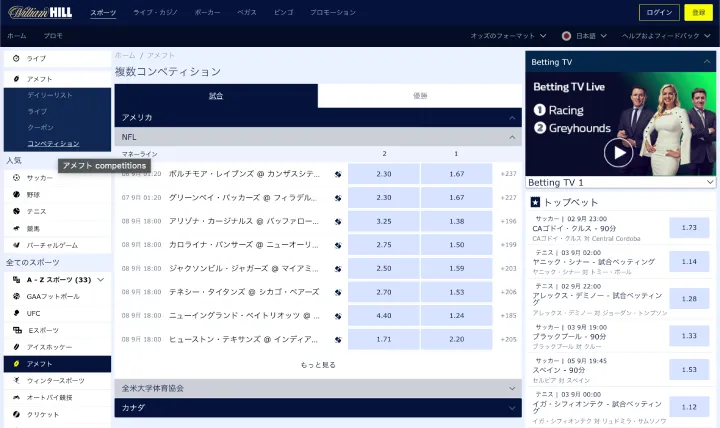Viewport: 720px width, 428px height.
Task: Click the A-Z スポーツ icon
Action: [x=16, y=279]
